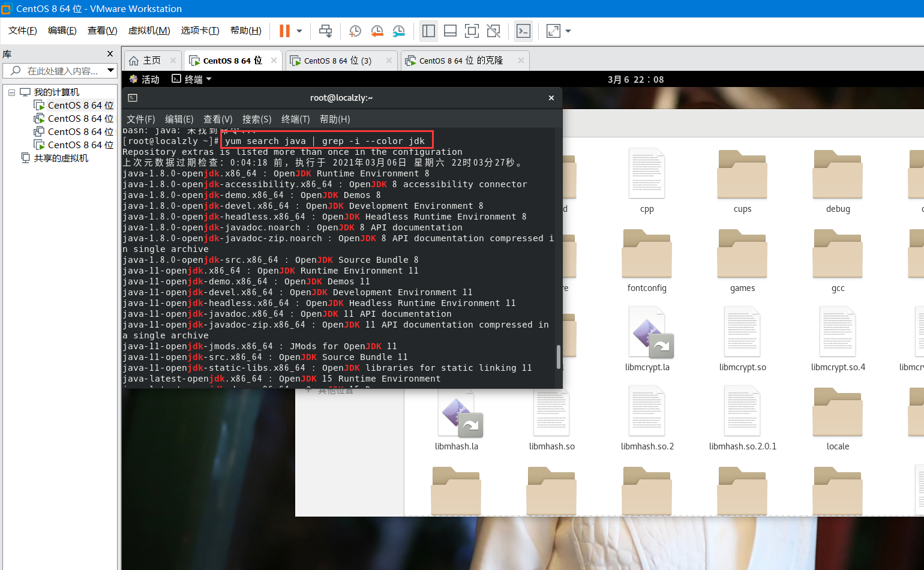924x570 pixels.
Task: Close the 主页 tab
Action: pos(173,61)
